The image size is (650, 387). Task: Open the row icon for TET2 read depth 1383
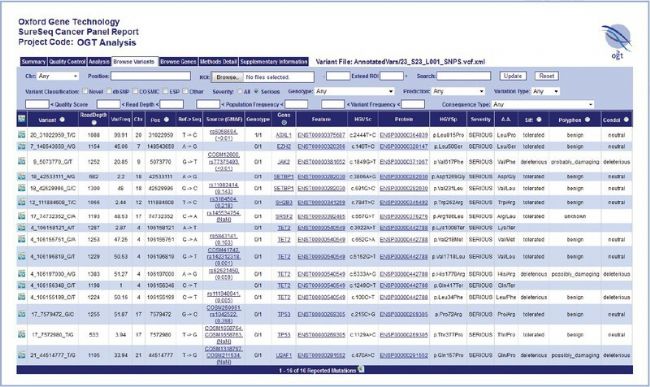22,273
